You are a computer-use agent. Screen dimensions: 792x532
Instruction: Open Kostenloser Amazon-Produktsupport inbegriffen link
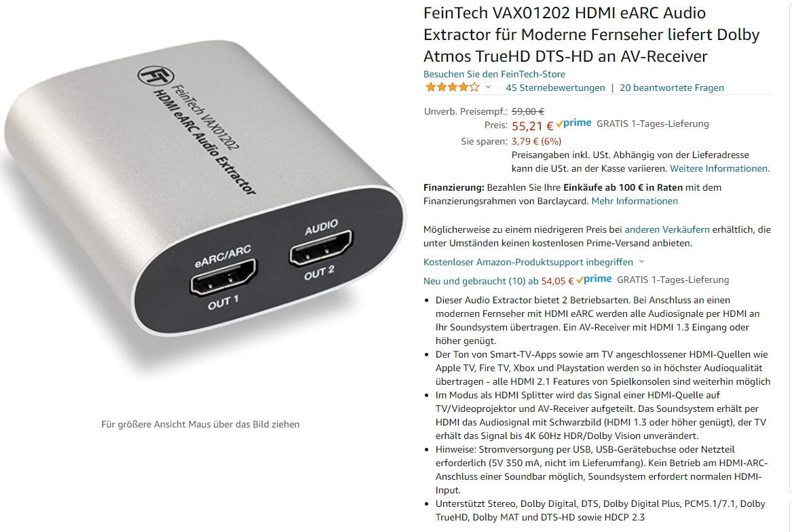(528, 262)
